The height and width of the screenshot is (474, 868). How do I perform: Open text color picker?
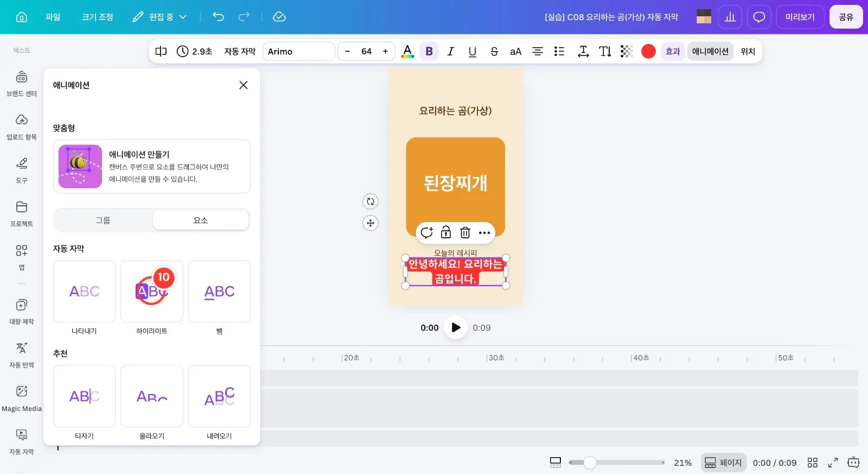click(x=407, y=52)
